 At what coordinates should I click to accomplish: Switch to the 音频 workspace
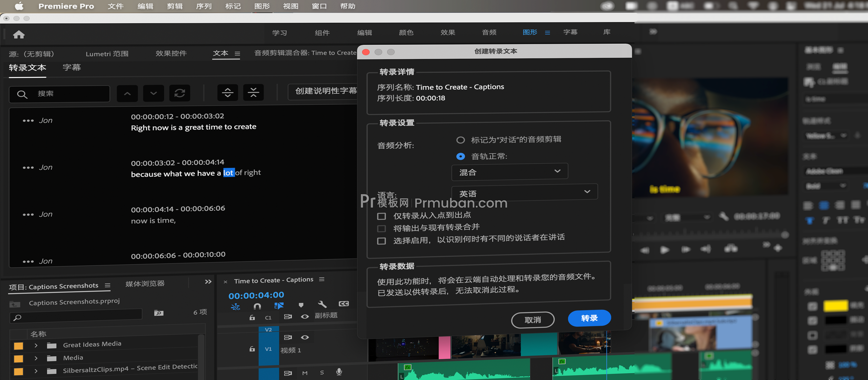tap(489, 32)
